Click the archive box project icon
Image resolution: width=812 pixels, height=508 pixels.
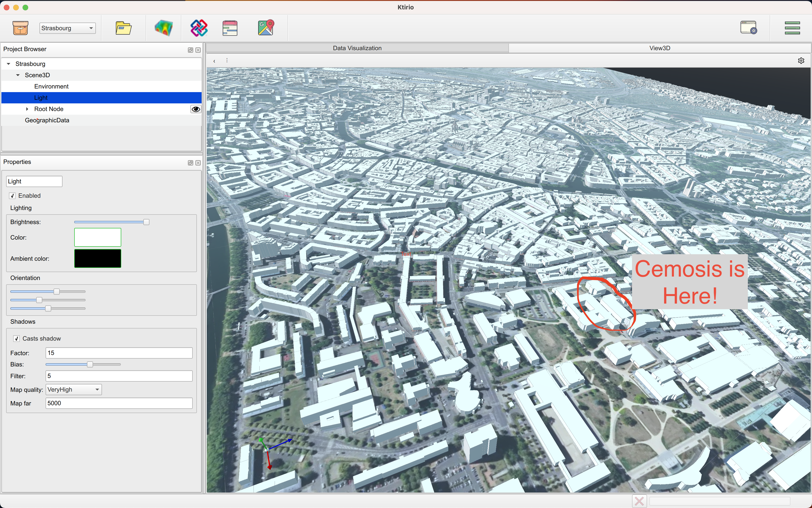coord(20,28)
